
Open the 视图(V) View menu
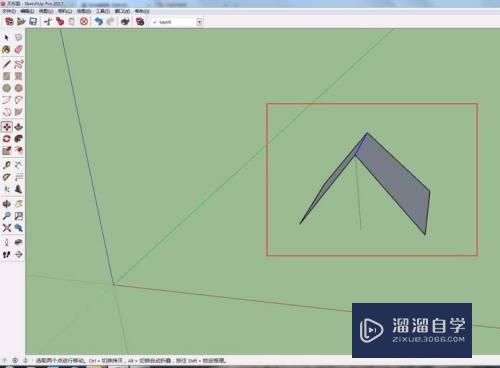coord(46,11)
